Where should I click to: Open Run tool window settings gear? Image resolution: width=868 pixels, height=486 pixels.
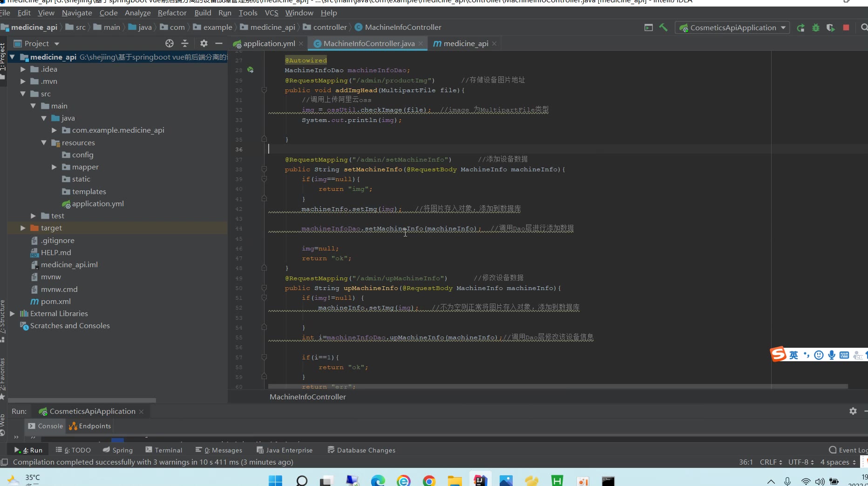point(853,411)
